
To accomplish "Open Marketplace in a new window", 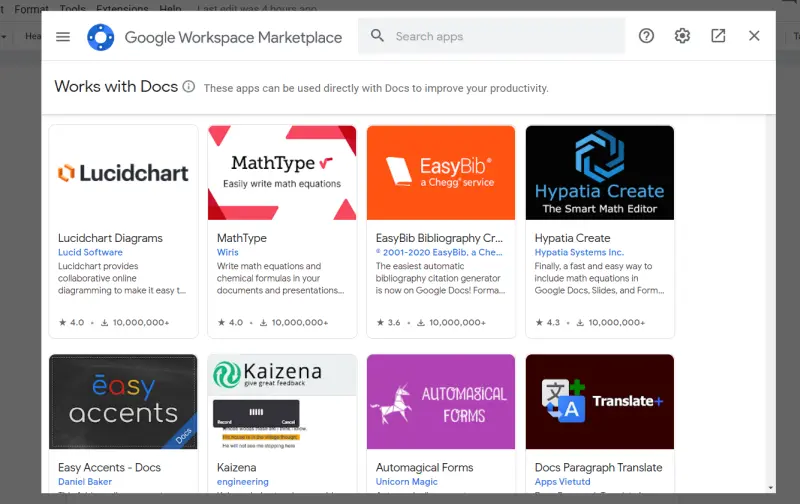I will [x=718, y=36].
